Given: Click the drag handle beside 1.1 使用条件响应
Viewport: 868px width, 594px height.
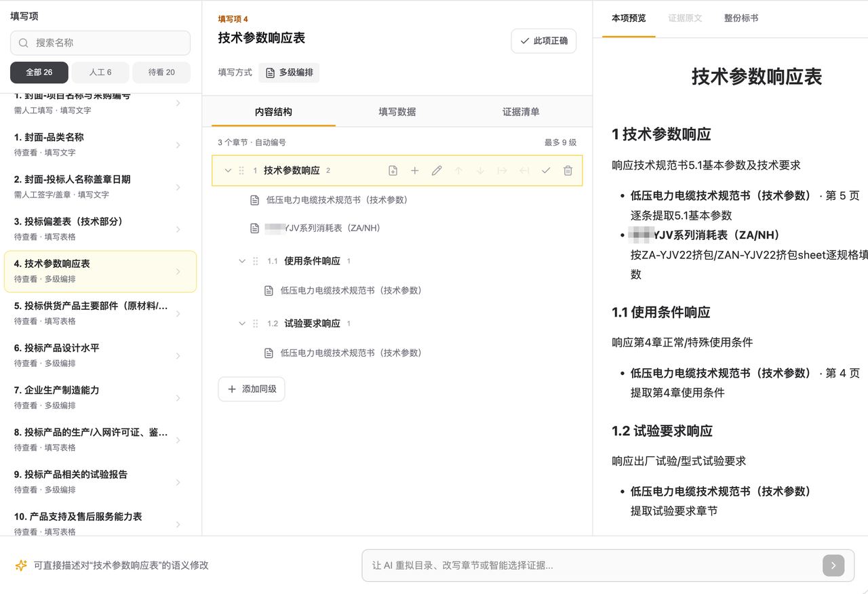Looking at the screenshot, I should (256, 261).
